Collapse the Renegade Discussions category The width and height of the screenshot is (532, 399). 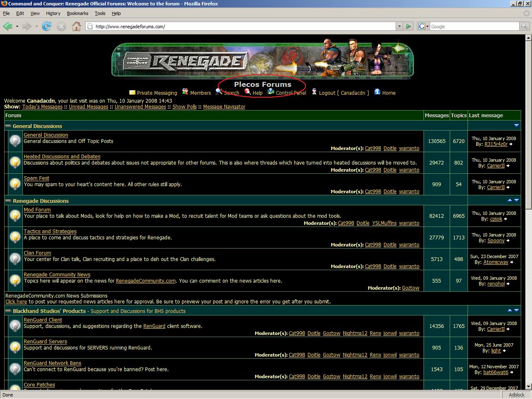8,201
